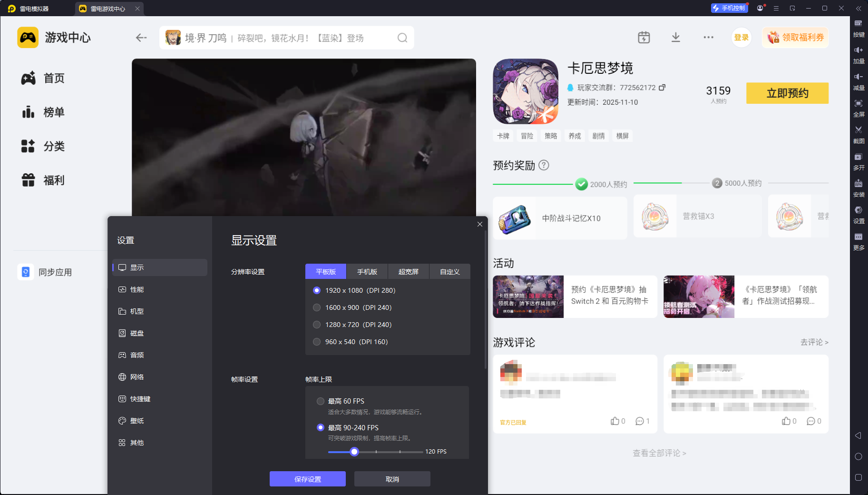Click the 领取福利券 button

pyautogui.click(x=796, y=38)
